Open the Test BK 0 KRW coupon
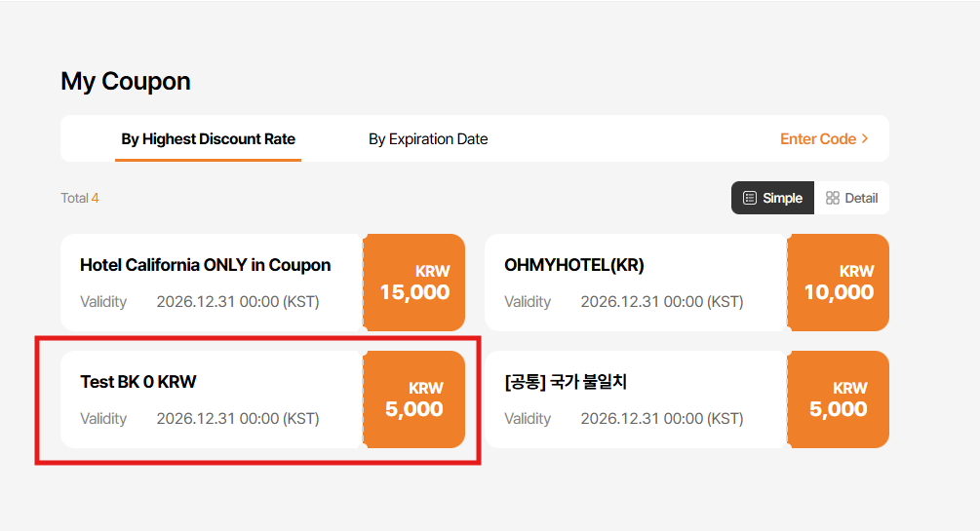Image resolution: width=980 pixels, height=531 pixels. click(x=138, y=382)
